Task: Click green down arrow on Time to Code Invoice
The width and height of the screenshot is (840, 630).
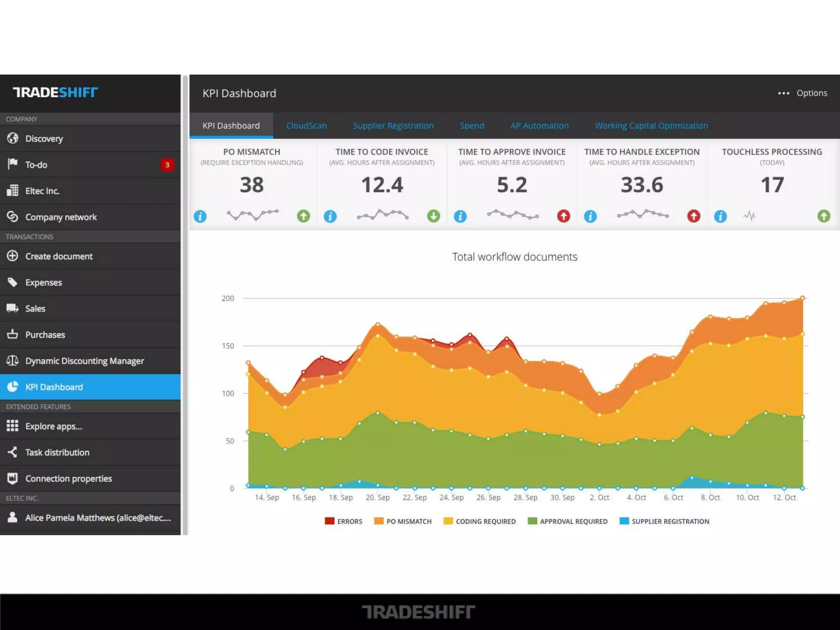Action: (x=433, y=216)
